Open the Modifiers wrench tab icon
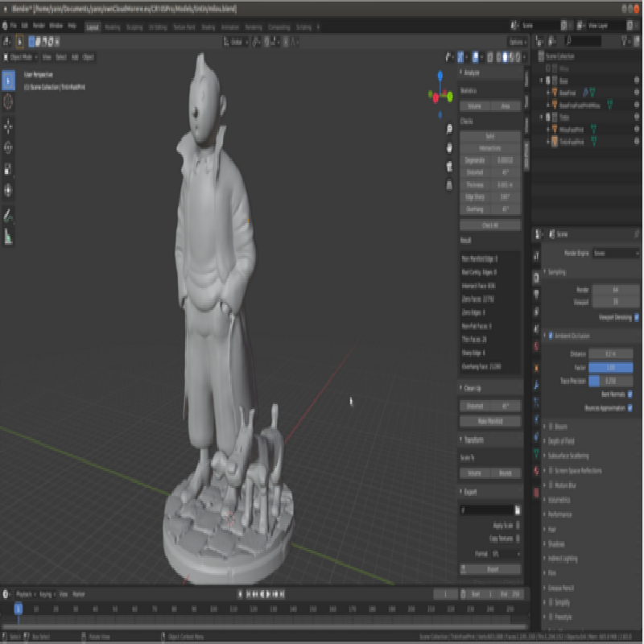 pyautogui.click(x=536, y=385)
